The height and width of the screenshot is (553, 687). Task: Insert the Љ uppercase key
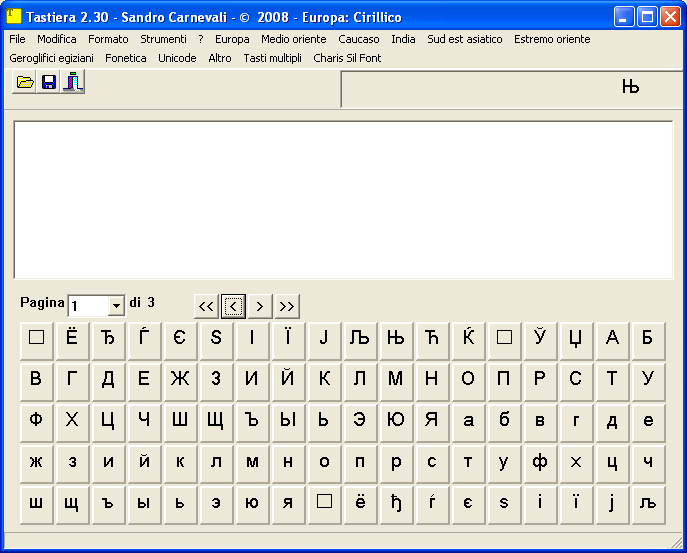360,341
